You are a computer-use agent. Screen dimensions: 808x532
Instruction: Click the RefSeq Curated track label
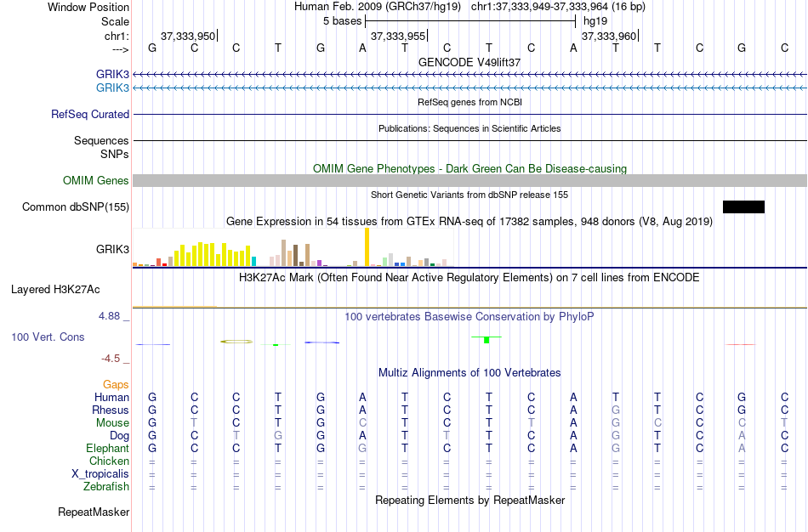[90, 115]
